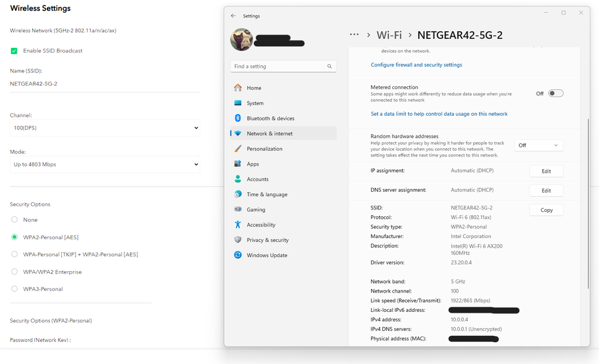Image resolution: width=599 pixels, height=364 pixels.
Task: Click the Find a setting search box
Action: [283, 67]
